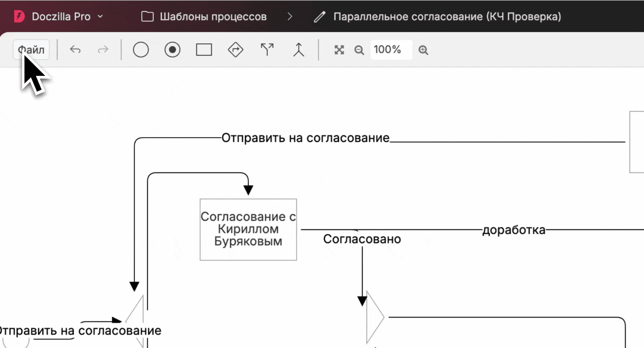
Task: Select the Согласование с Кириллом Буряковым task
Action: [x=248, y=230]
